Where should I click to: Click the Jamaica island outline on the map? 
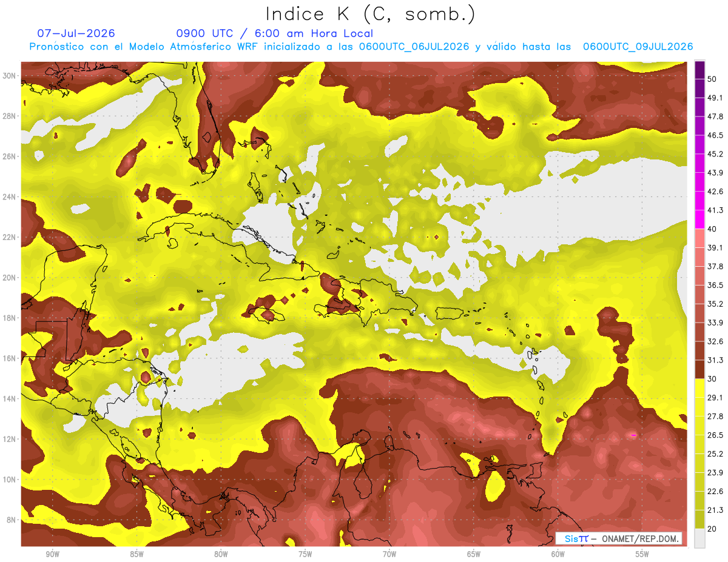267,314
